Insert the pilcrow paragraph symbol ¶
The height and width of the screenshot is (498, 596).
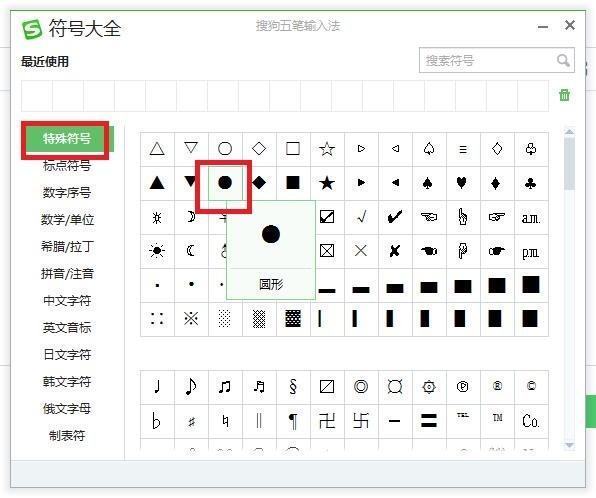293,421
